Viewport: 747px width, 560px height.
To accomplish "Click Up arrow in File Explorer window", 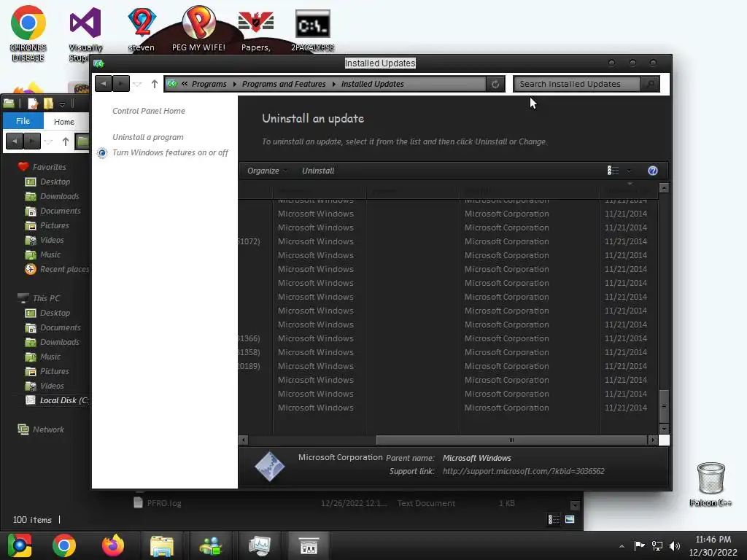I will (x=65, y=141).
